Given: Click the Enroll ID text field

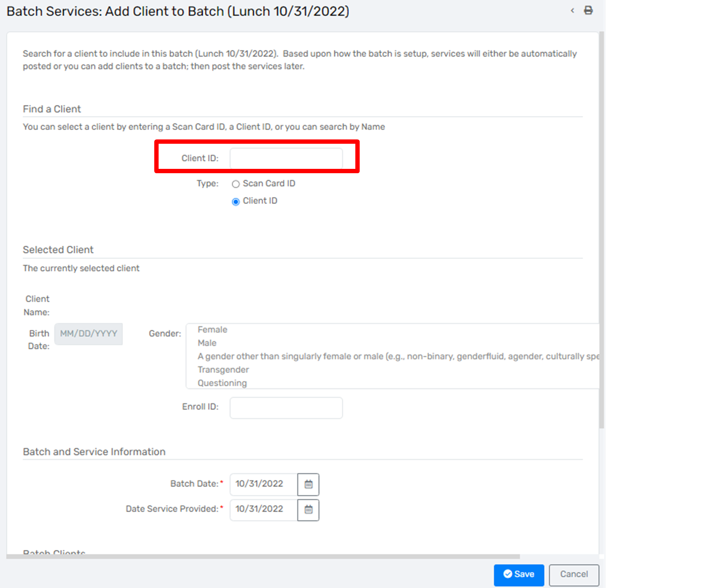Looking at the screenshot, I should pos(286,408).
